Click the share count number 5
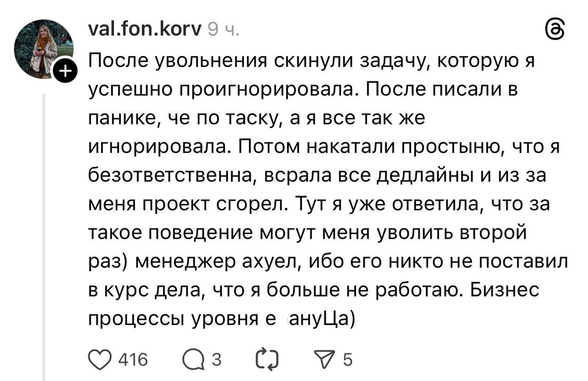 click(348, 359)
